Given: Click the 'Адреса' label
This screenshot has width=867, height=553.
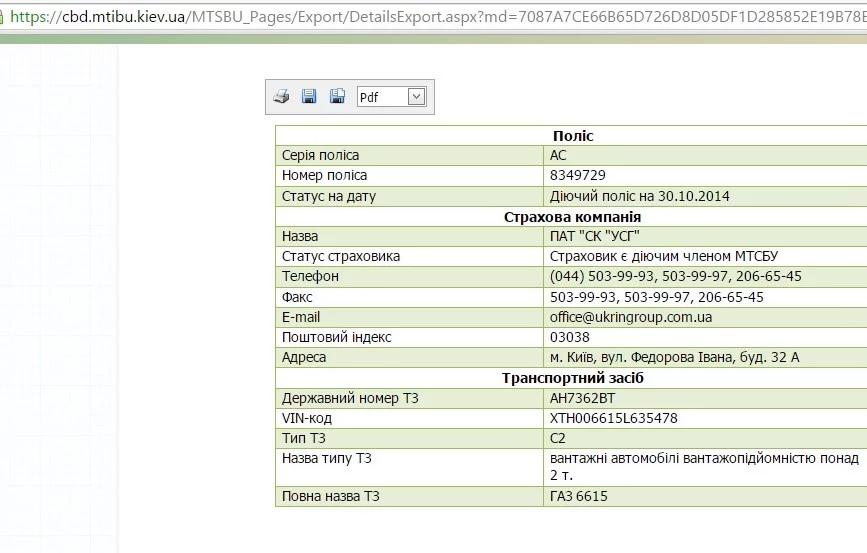Looking at the screenshot, I should tap(304, 357).
